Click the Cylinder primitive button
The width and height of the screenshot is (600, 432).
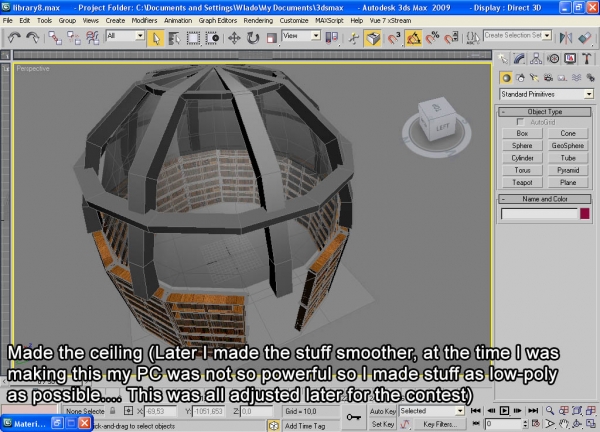(x=522, y=158)
